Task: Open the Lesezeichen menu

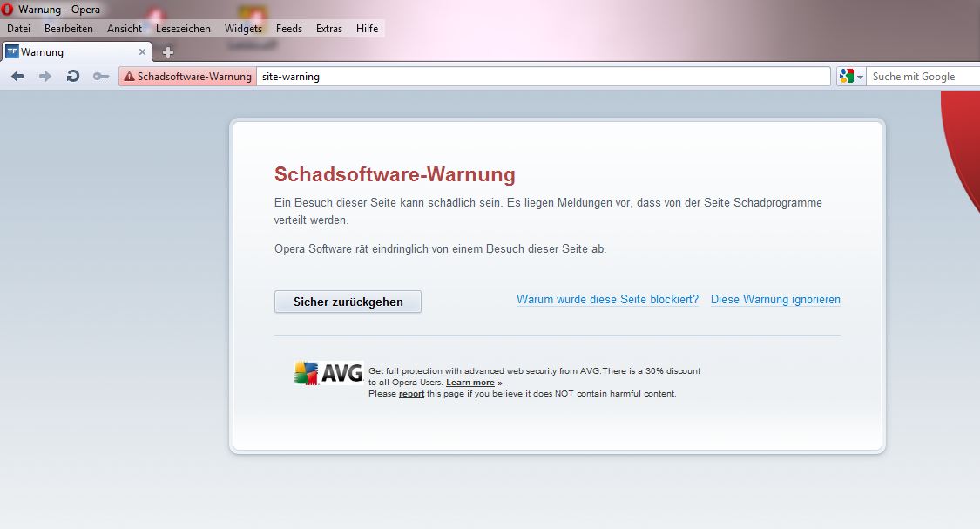Action: (183, 29)
